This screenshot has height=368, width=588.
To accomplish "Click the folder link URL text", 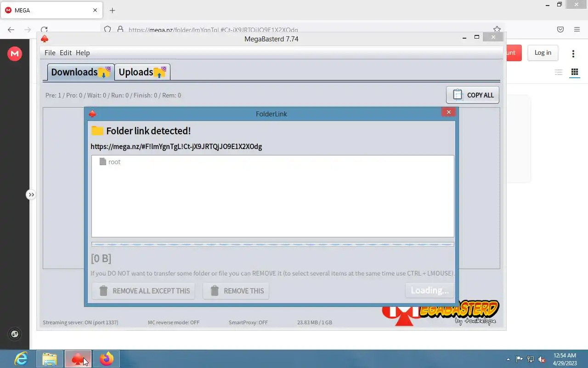I will (176, 147).
